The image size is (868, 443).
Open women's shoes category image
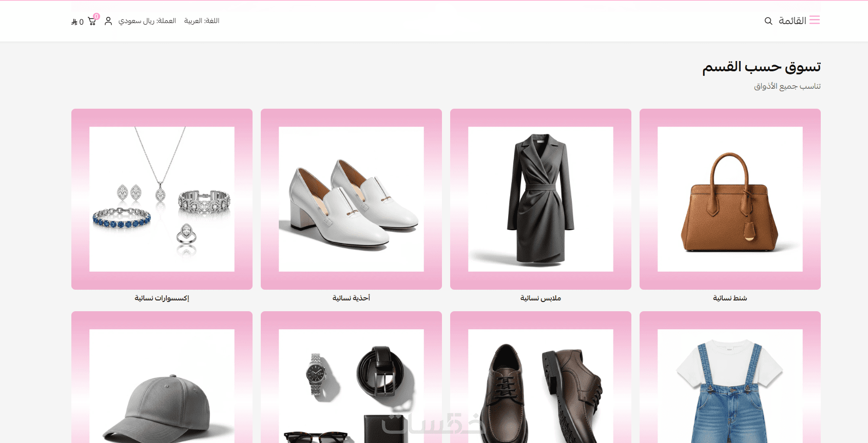coord(351,199)
